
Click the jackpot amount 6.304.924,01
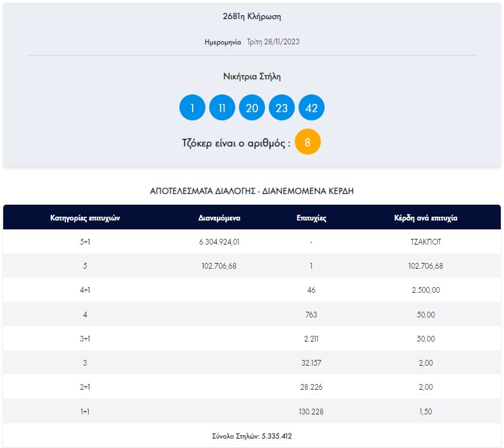(219, 242)
